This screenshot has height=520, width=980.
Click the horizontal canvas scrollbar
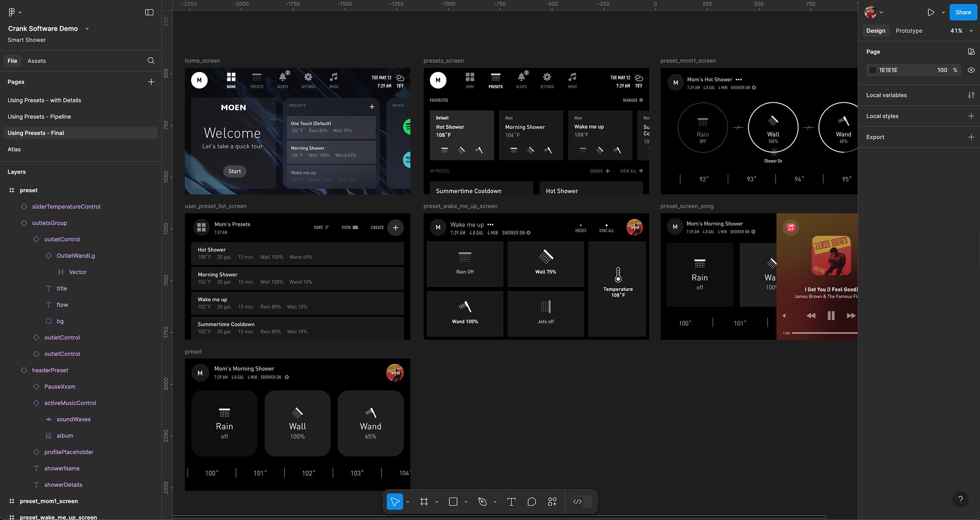tap(499, 517)
